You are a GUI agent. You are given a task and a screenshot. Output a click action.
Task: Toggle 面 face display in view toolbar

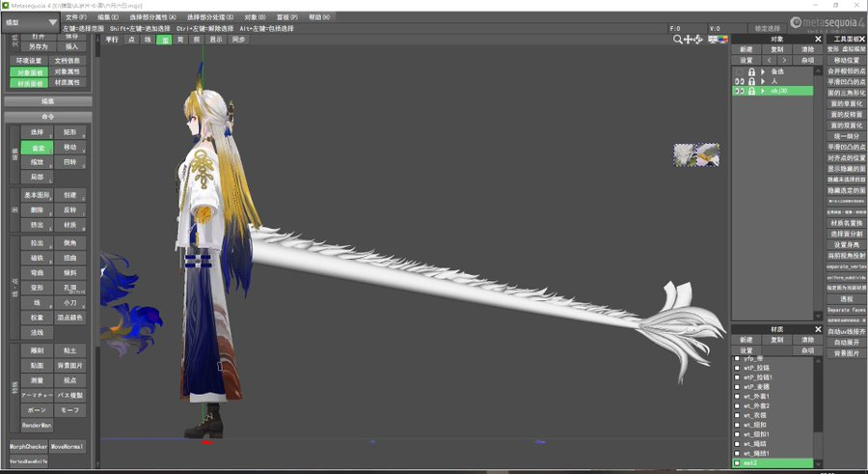click(164, 40)
